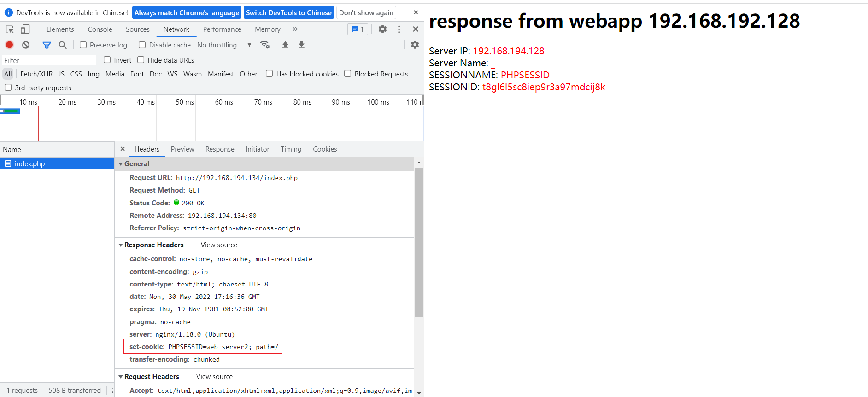Check Has blocked cookies checkbox
The image size is (868, 397).
(x=270, y=74)
